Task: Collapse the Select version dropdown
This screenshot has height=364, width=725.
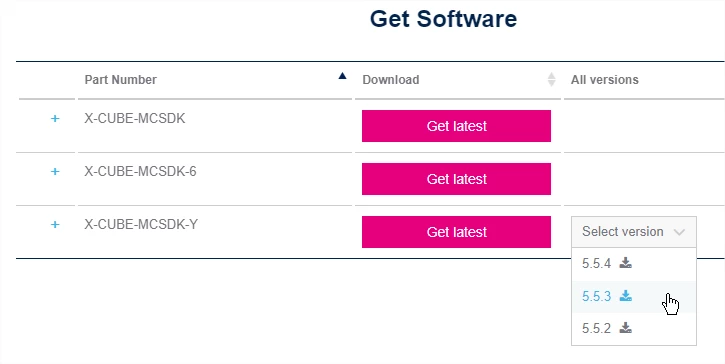Action: click(x=634, y=232)
